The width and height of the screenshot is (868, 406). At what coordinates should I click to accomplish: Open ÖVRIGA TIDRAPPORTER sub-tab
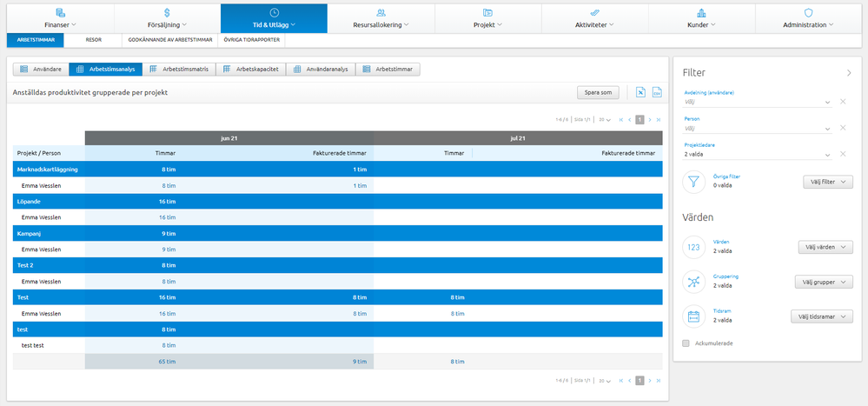[x=252, y=40]
